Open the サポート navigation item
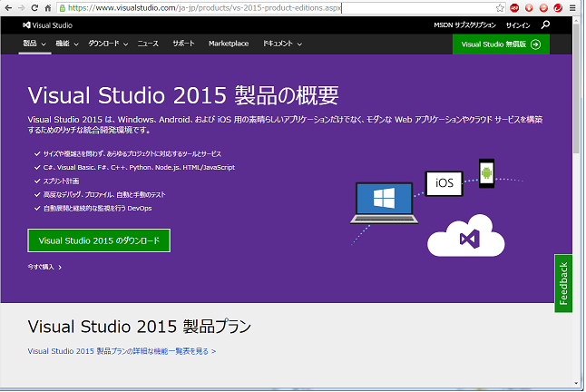 coord(183,44)
